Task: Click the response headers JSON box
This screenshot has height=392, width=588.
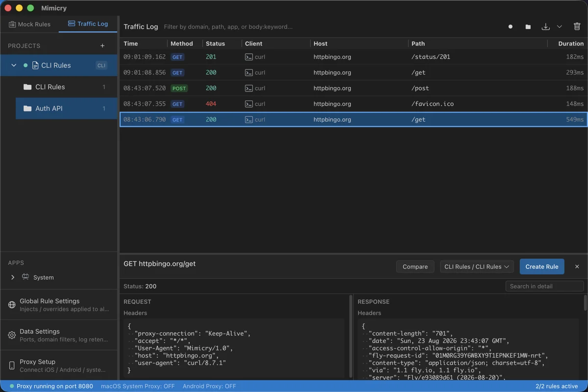Action: click(x=468, y=348)
